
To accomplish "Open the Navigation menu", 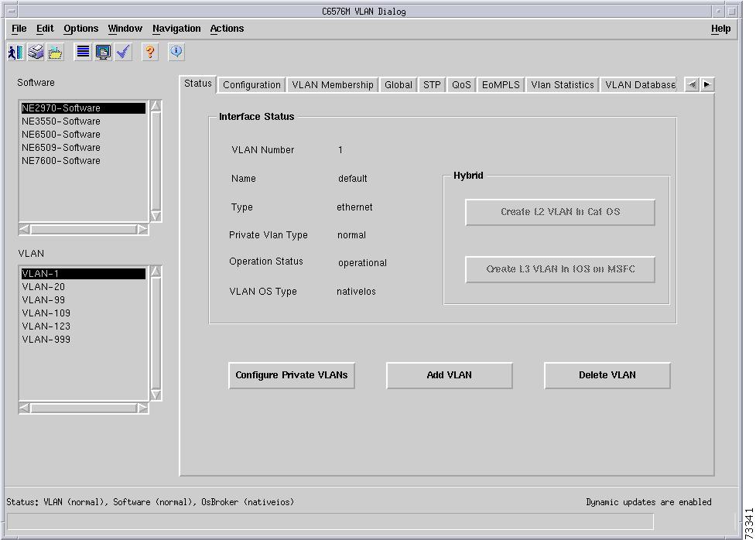I will coord(176,29).
